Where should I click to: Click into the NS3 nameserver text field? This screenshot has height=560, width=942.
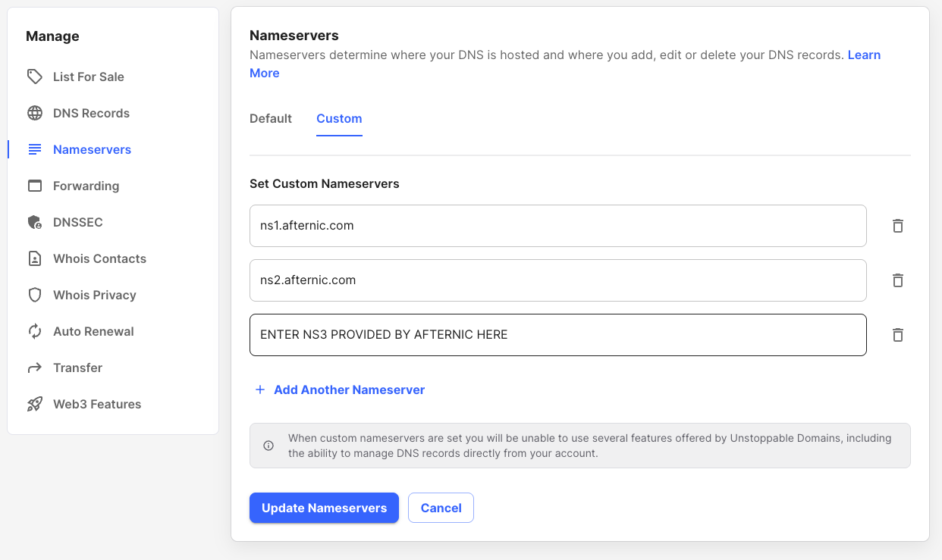[x=557, y=335]
